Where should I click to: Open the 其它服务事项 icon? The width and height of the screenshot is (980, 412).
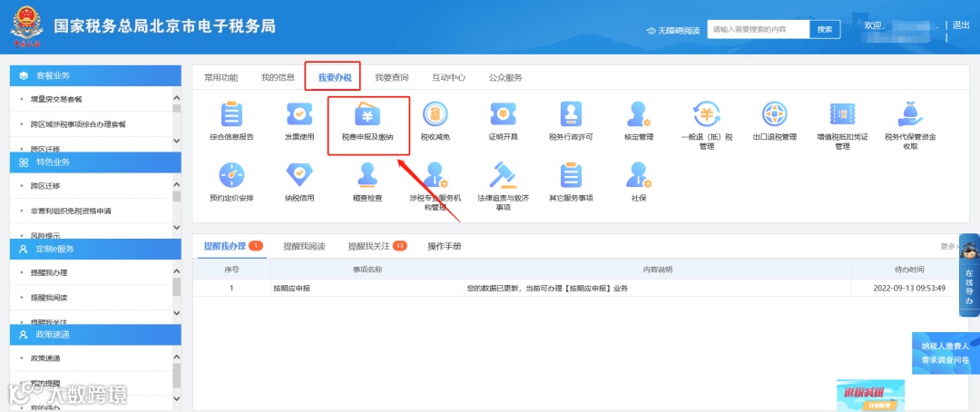point(571,176)
